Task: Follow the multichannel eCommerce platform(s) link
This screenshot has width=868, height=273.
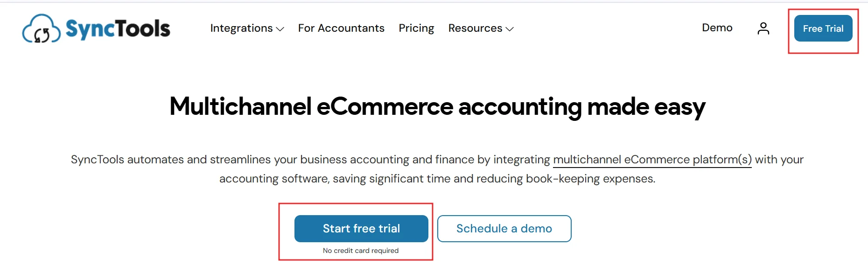Action: (652, 160)
